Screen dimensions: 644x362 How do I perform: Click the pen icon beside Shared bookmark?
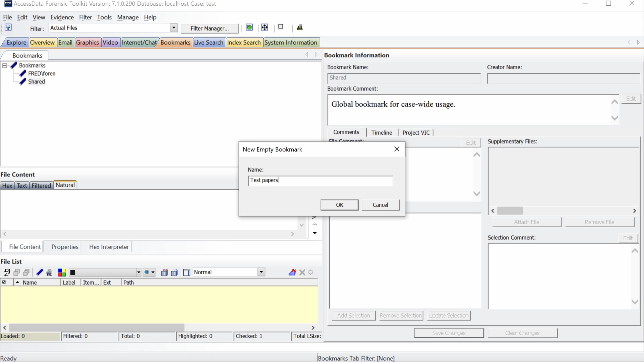coord(23,81)
